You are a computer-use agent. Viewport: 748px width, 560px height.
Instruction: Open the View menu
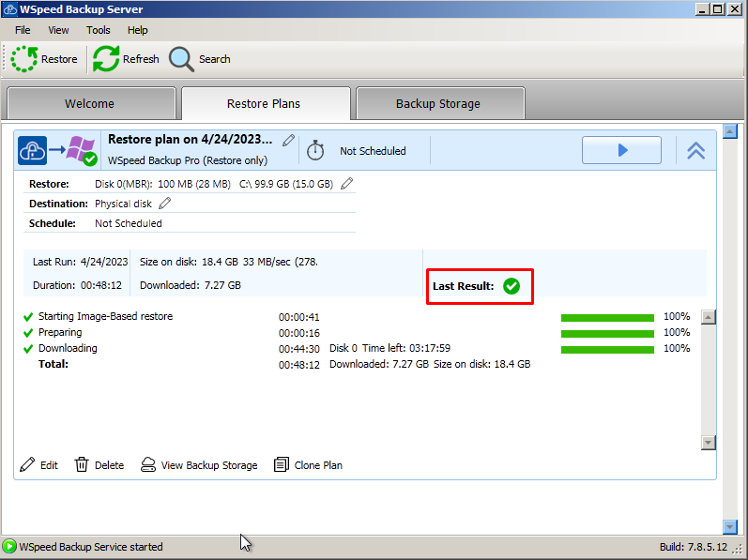pyautogui.click(x=58, y=30)
